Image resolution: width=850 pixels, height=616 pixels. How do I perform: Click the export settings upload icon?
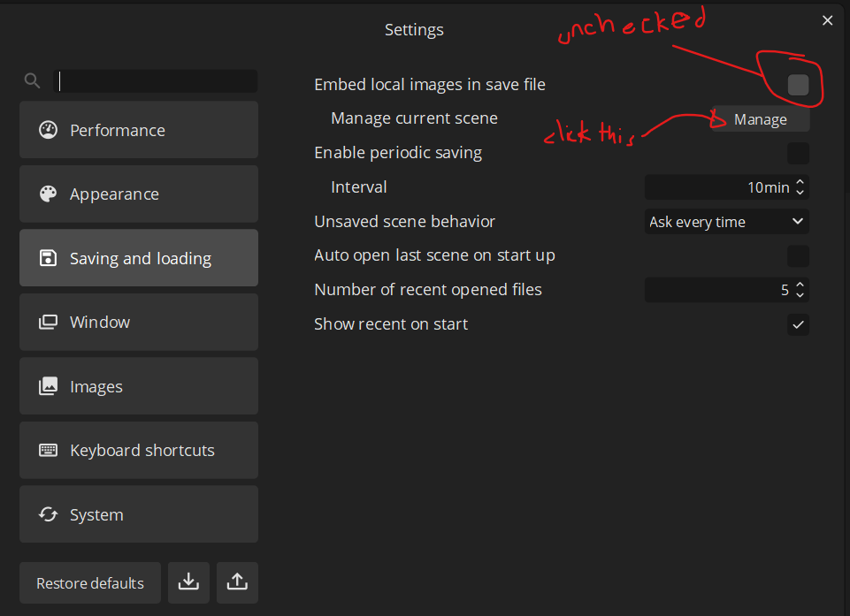tap(236, 582)
